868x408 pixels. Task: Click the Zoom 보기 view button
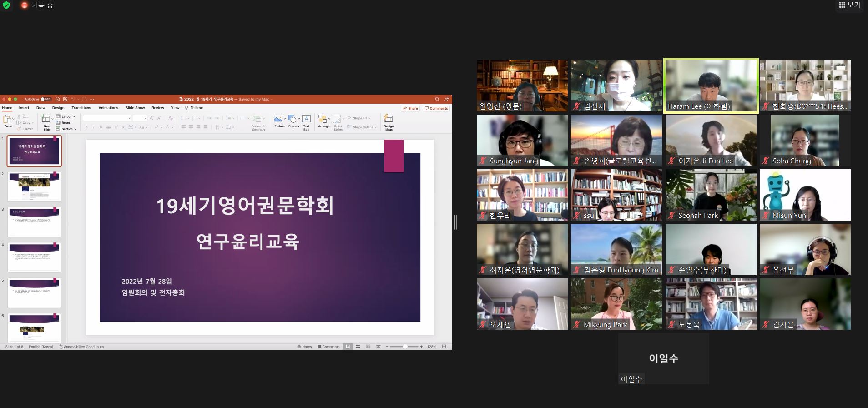(x=849, y=5)
